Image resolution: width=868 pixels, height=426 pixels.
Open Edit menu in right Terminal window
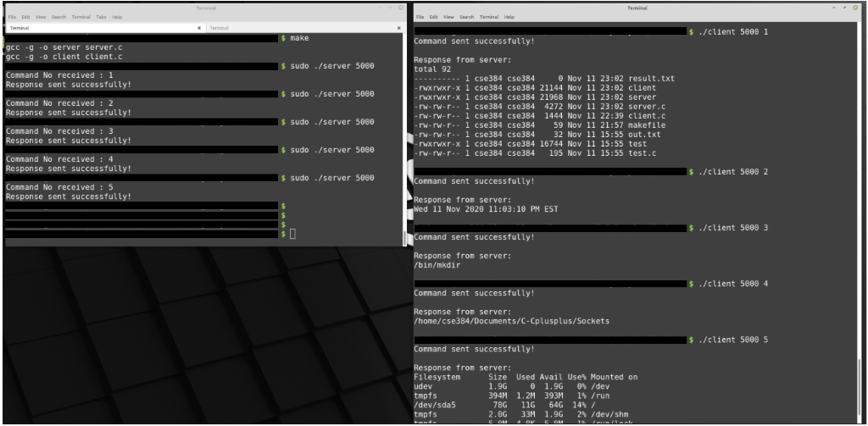click(x=434, y=17)
